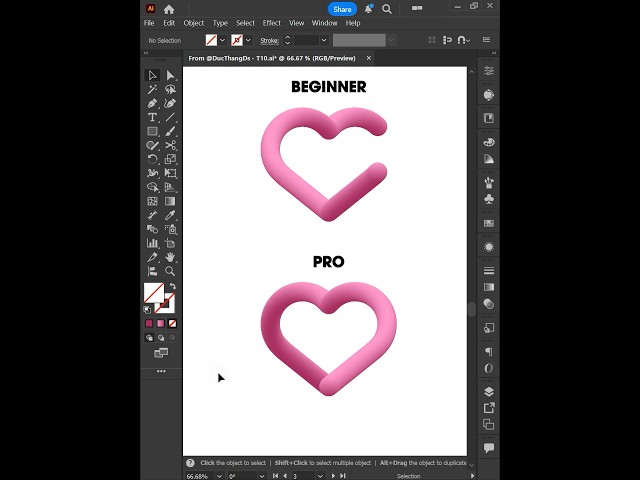
Task: Select the Free Transform tool
Action: [x=170, y=173]
